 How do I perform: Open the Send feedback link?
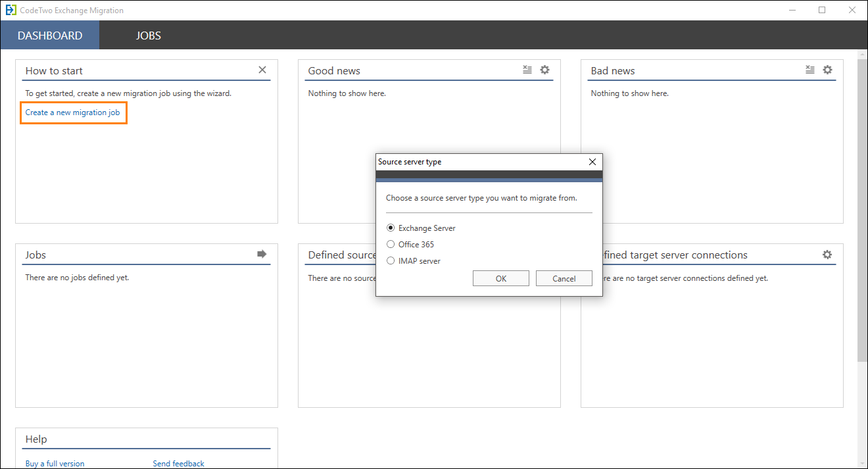pyautogui.click(x=179, y=464)
